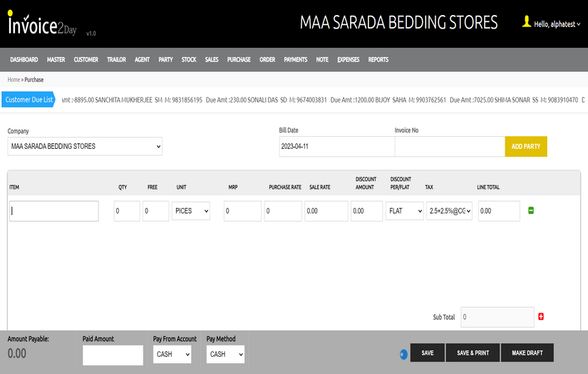Focus the Invoice No field
Viewport: 588px width, 374px height.
tap(450, 147)
